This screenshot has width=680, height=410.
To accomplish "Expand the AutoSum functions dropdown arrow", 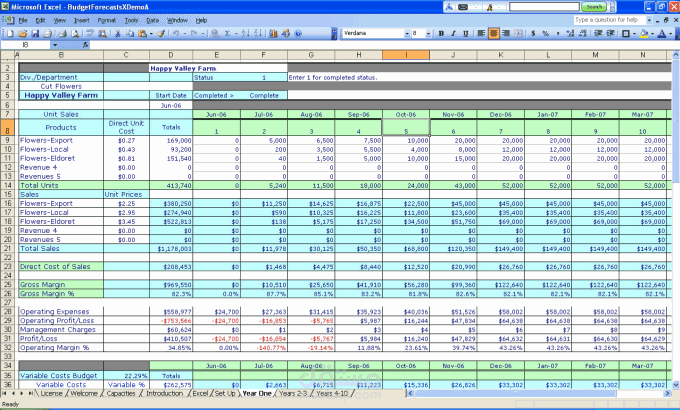I will tap(235, 33).
